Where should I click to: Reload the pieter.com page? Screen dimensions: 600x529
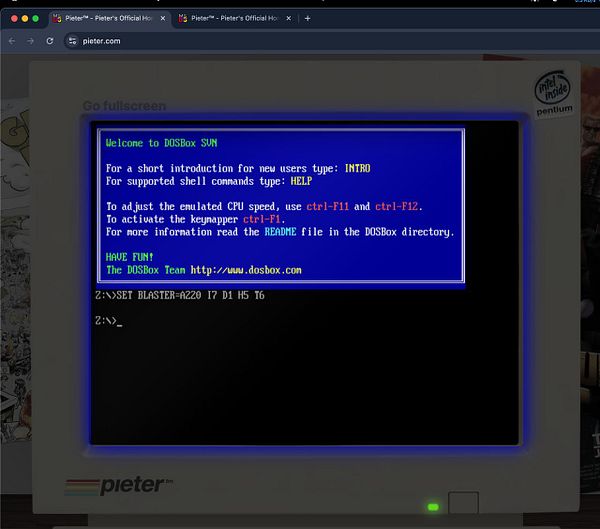point(50,41)
